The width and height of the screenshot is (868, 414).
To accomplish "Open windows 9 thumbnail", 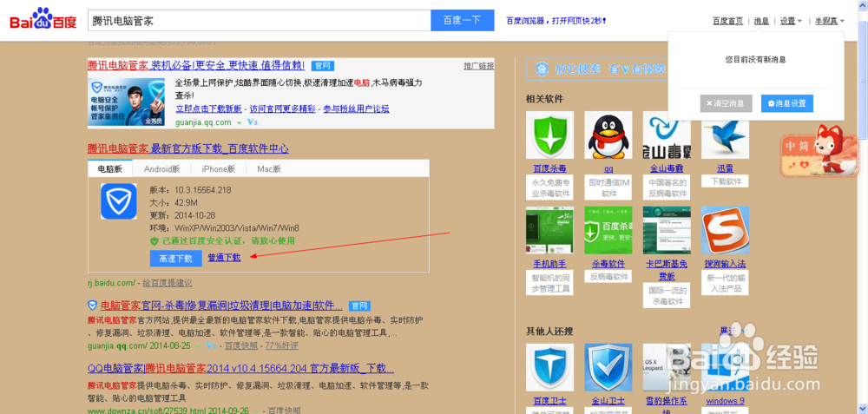I will [x=725, y=367].
